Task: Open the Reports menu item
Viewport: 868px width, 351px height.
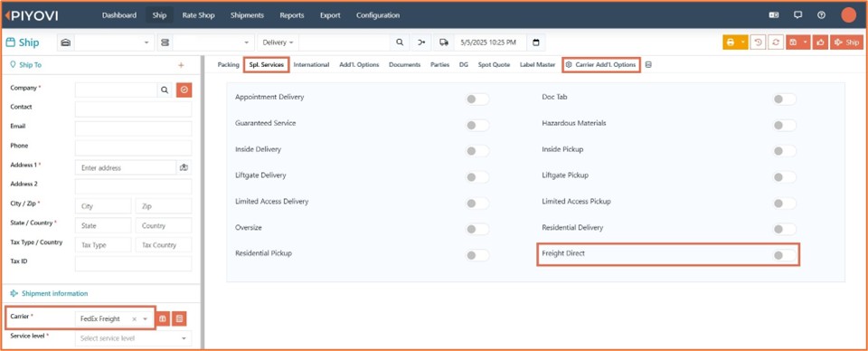Action: [x=292, y=15]
